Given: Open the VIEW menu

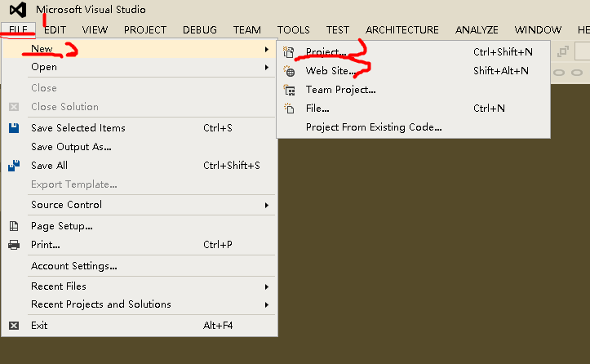Looking at the screenshot, I should click(95, 29).
